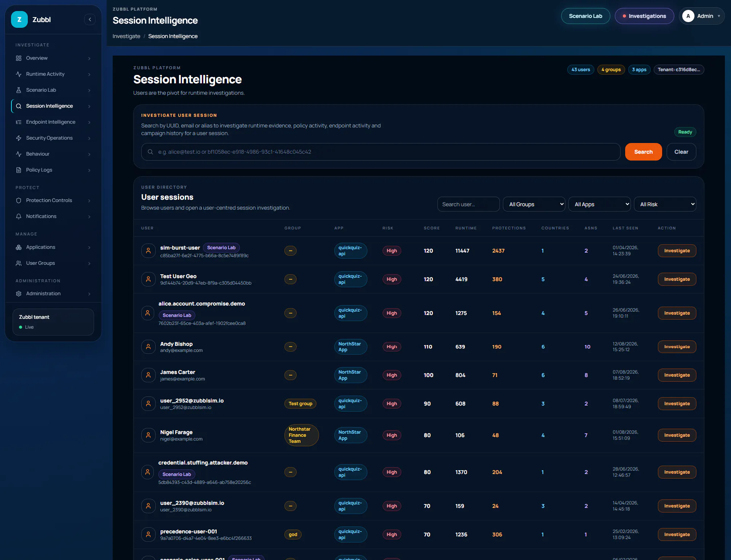Click the Runtime Activity pulse icon

click(19, 74)
